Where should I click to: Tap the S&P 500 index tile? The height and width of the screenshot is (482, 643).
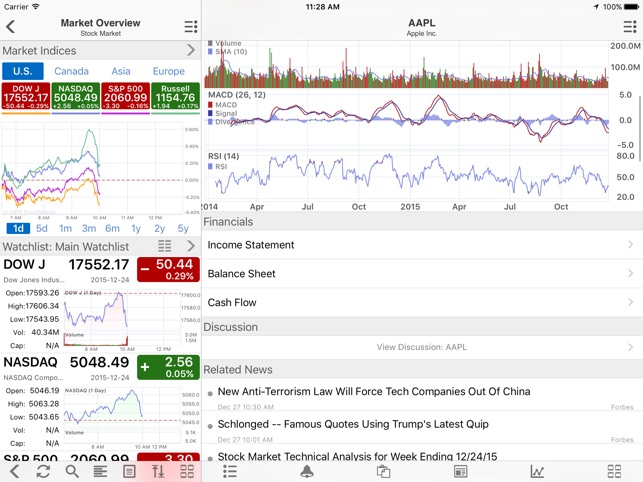point(125,96)
